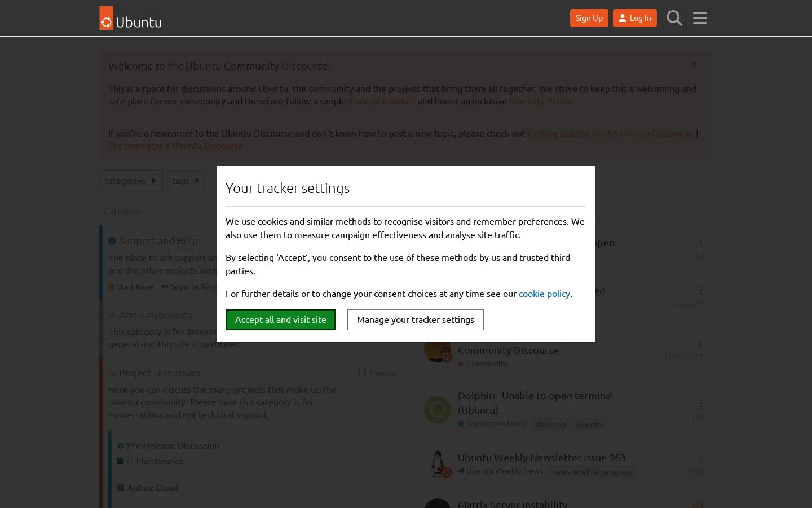The height and width of the screenshot is (508, 812).
Task: Open the Community category badge
Action: point(483,364)
